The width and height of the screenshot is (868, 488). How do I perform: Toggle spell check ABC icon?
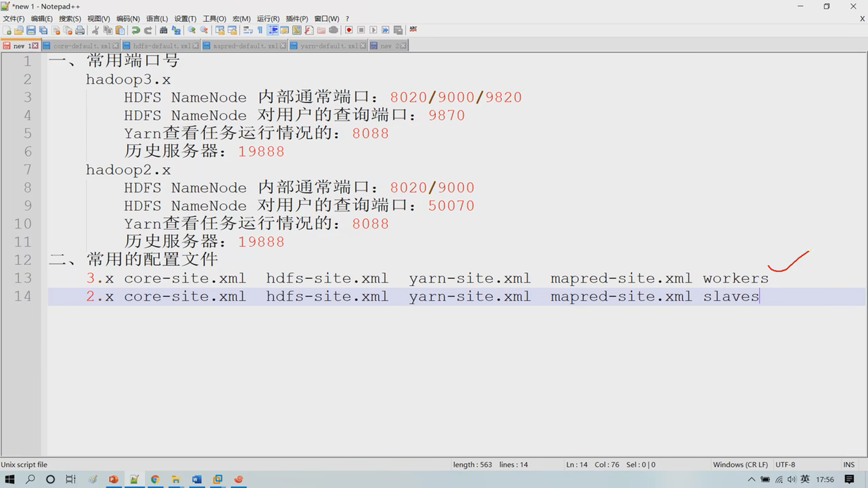[x=413, y=29]
